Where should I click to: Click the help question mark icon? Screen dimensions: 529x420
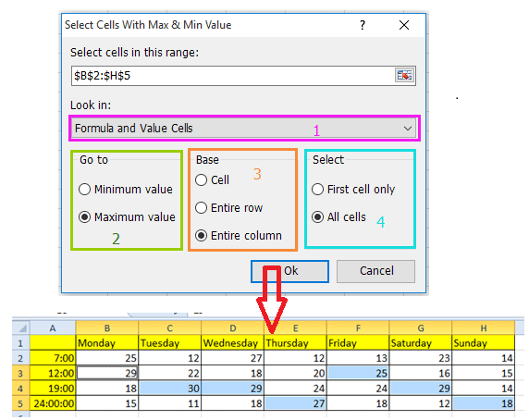pos(363,25)
